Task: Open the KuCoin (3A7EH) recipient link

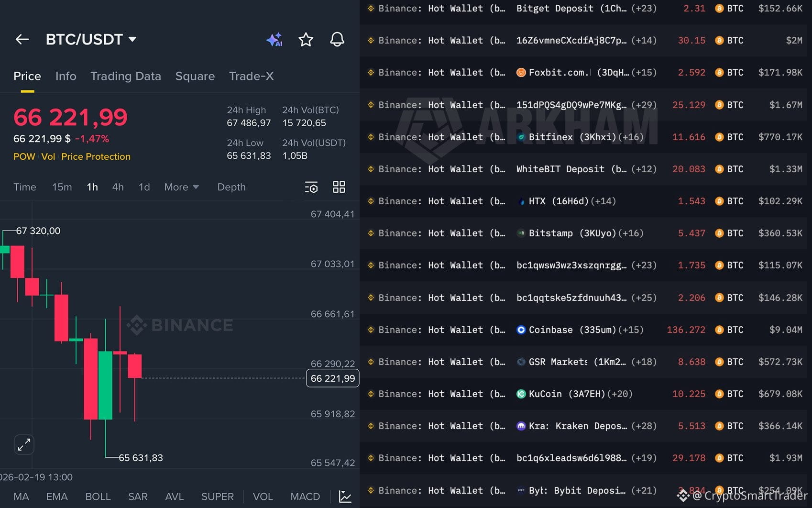Action: click(567, 394)
